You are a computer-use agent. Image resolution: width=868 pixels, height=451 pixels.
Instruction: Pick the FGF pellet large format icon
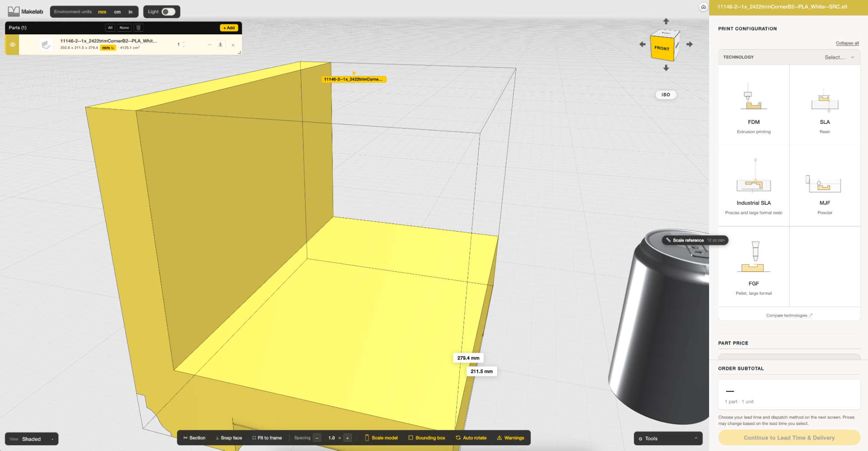pos(754,257)
